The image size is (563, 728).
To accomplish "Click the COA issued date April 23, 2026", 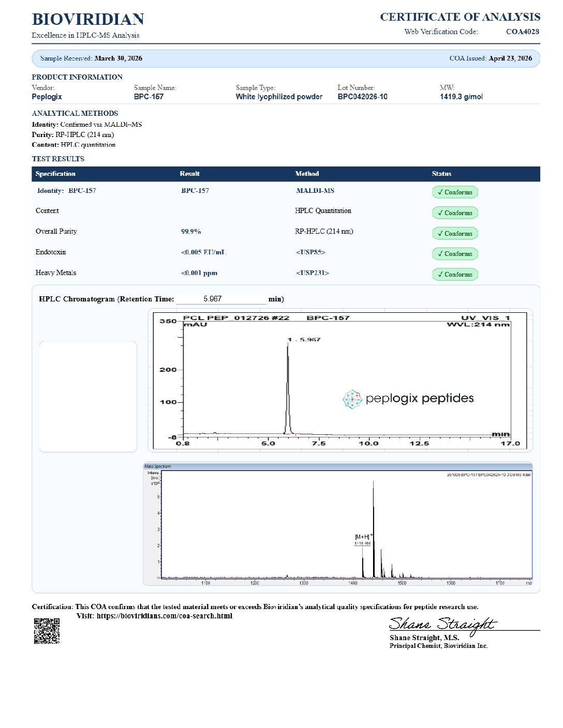I will [510, 58].
